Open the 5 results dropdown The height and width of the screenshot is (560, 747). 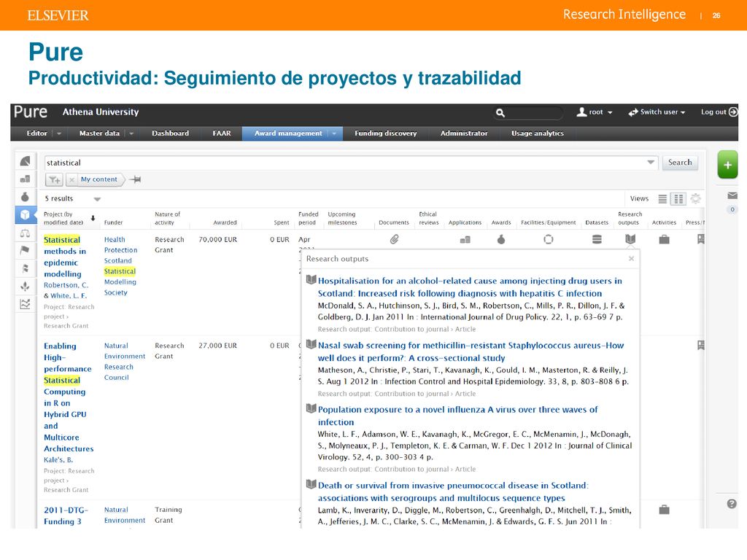97,199
